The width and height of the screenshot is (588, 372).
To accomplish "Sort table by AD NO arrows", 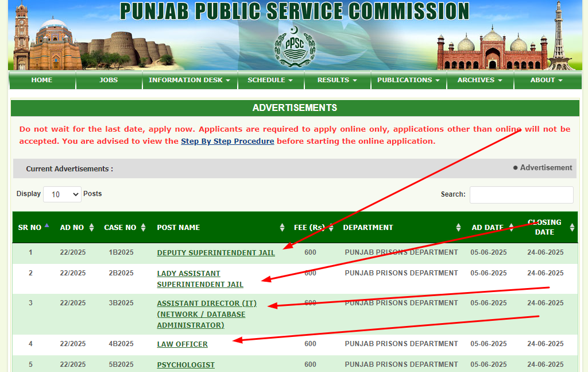I will [x=91, y=228].
